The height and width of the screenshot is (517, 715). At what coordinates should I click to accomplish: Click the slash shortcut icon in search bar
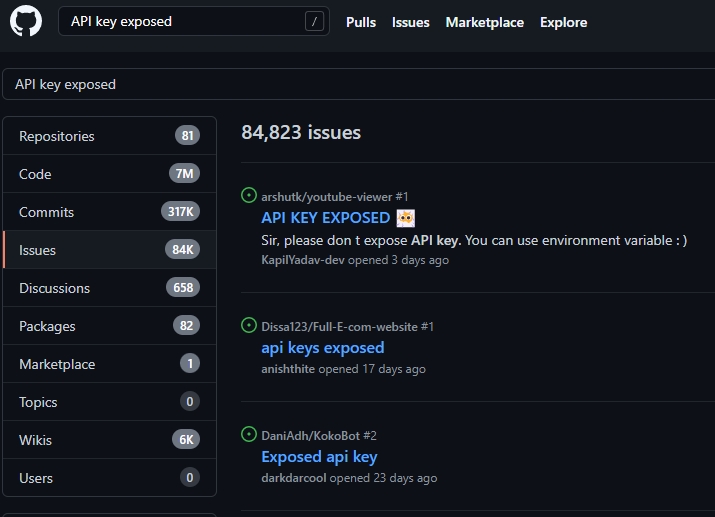click(315, 22)
